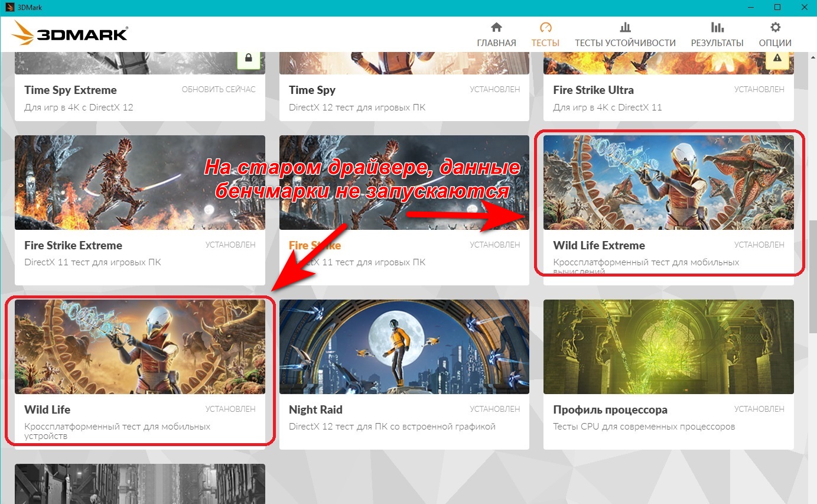Open the Fire Strike Extreme test title
Screen dimensions: 817x504
(73, 245)
